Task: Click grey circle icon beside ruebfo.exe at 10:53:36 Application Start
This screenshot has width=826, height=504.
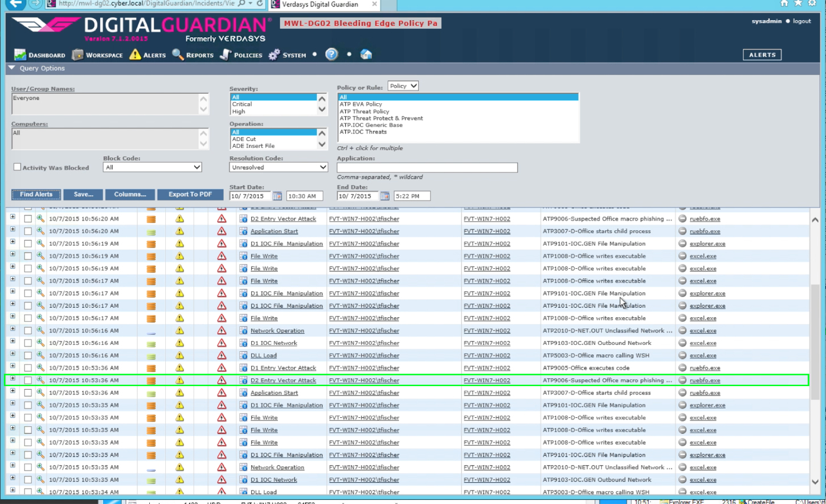Action: [x=682, y=393]
